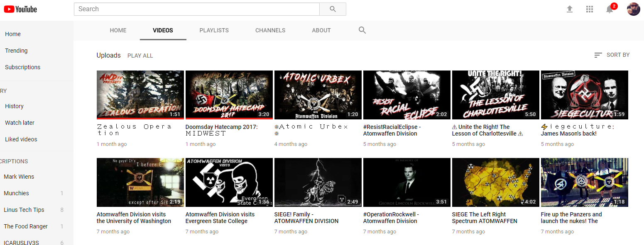The height and width of the screenshot is (245, 644).
Task: Click the 'Atomic Urbex' video title
Action: pyautogui.click(x=311, y=130)
